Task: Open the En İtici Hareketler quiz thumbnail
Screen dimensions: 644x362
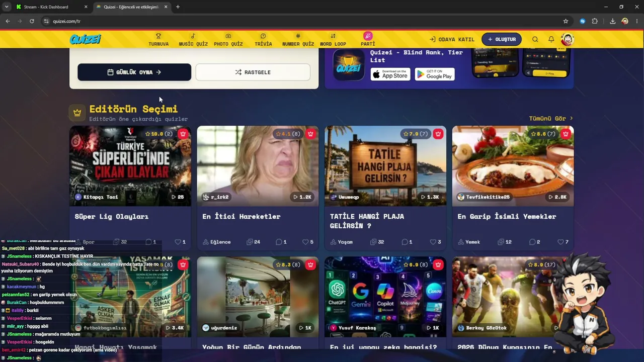Action: [258, 166]
